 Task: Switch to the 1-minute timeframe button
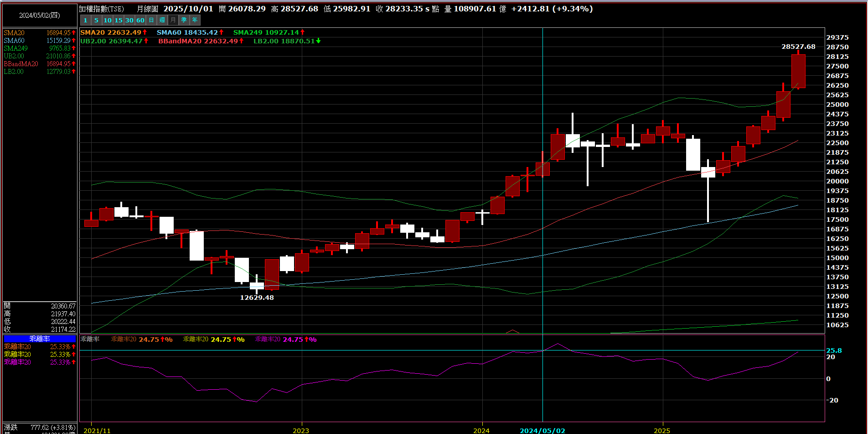coord(85,20)
